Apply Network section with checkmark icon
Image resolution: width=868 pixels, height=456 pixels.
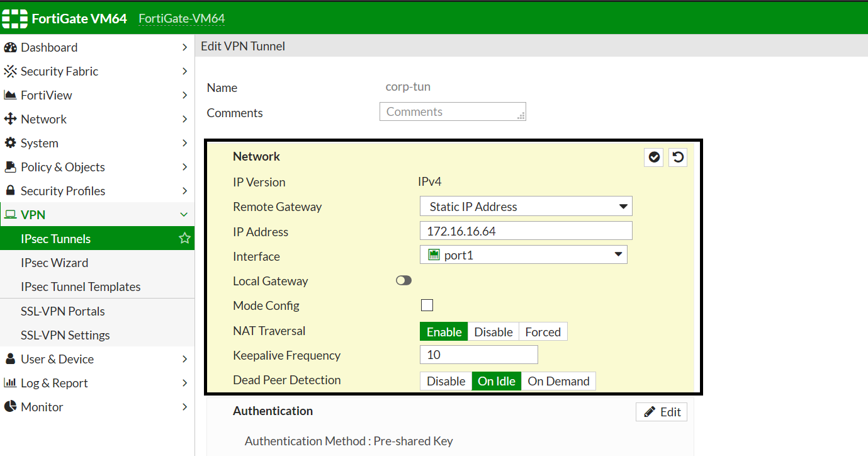click(655, 157)
